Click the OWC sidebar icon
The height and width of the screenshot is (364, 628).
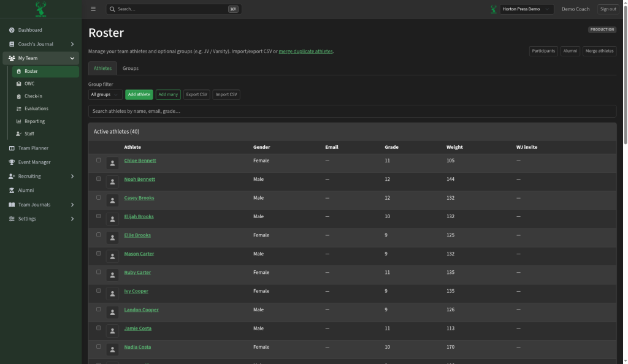tap(18, 83)
